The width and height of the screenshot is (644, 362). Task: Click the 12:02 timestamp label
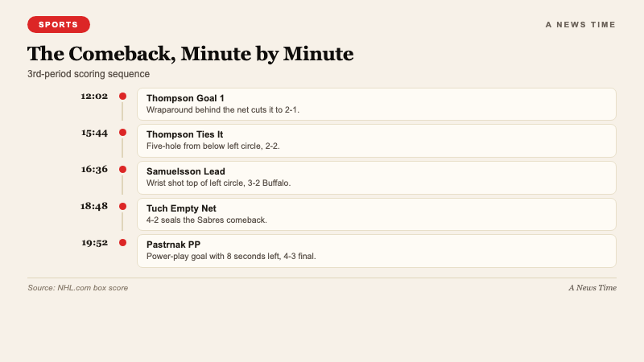click(94, 97)
